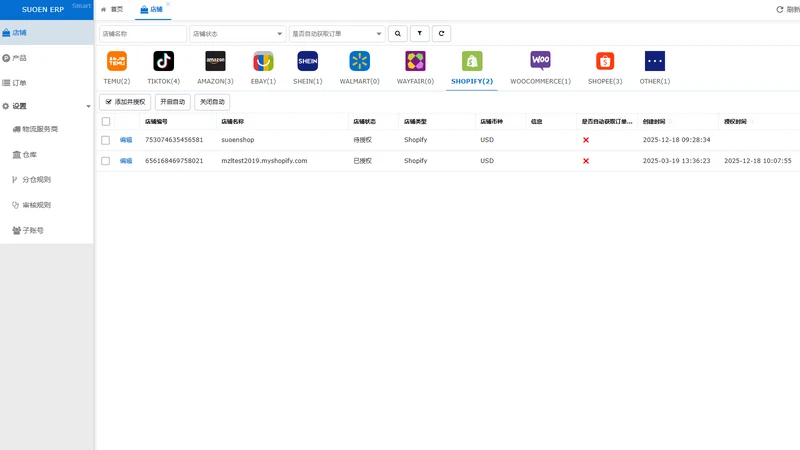Click 2025-12-18 10:07:55 authorization time

tap(758, 161)
